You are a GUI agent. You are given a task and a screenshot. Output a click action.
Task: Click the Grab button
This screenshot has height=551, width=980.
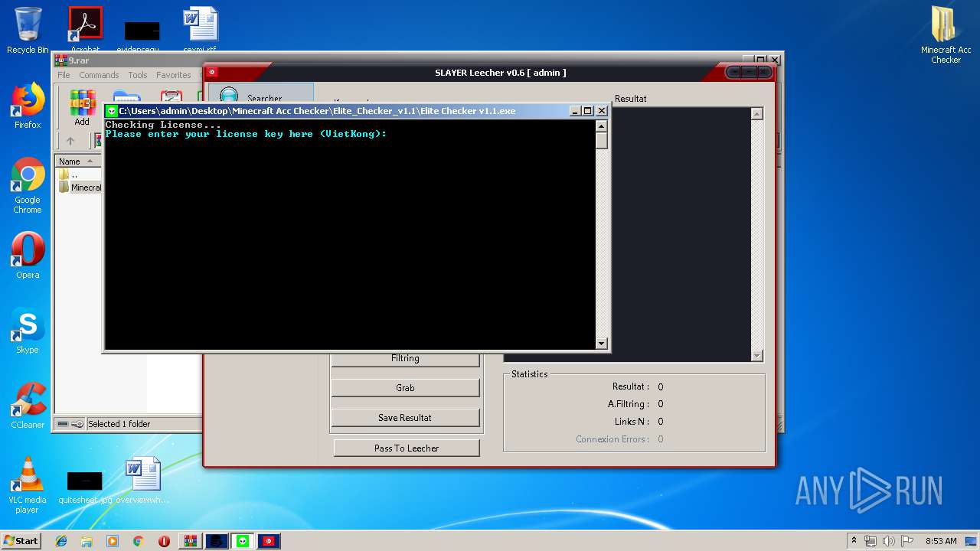click(x=405, y=388)
